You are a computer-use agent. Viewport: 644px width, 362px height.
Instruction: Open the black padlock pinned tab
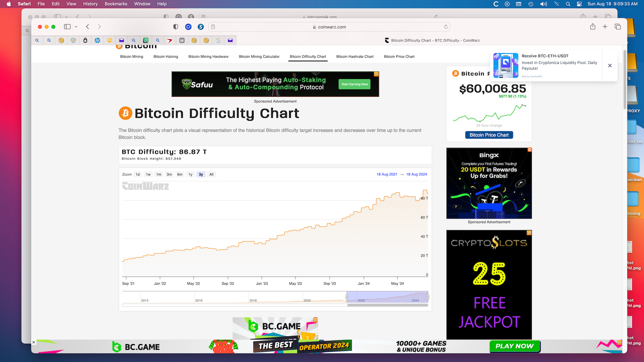pos(85,40)
